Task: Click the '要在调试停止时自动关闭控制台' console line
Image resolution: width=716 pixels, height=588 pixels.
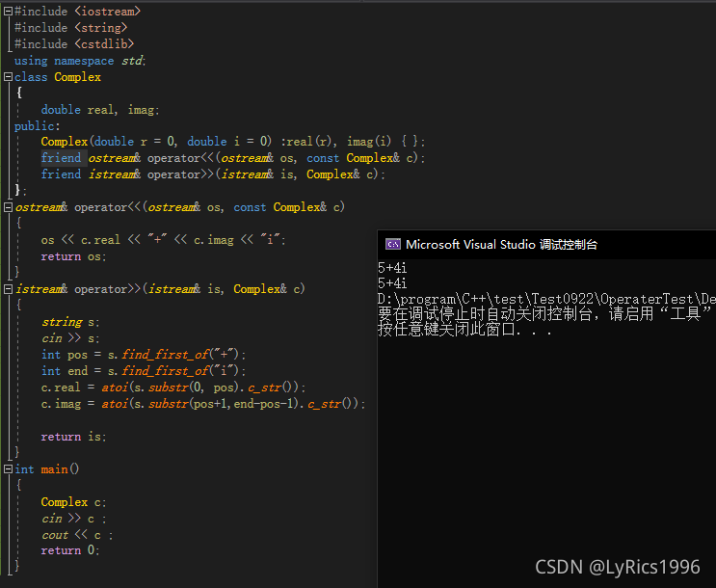Action: pos(546,314)
